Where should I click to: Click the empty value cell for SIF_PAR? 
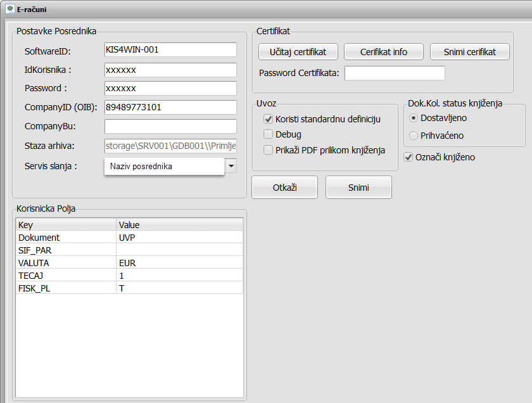click(x=180, y=250)
